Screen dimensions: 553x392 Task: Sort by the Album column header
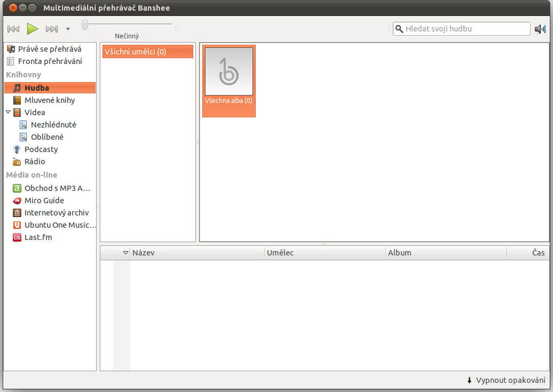[446, 253]
